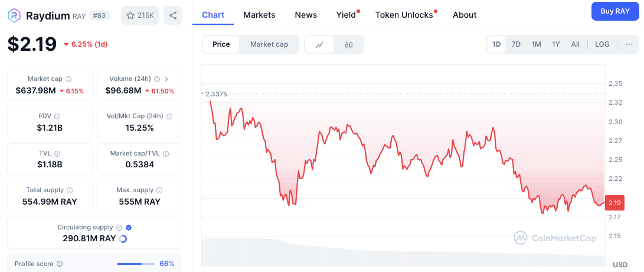Click the verified circulating supply badge

129,227
